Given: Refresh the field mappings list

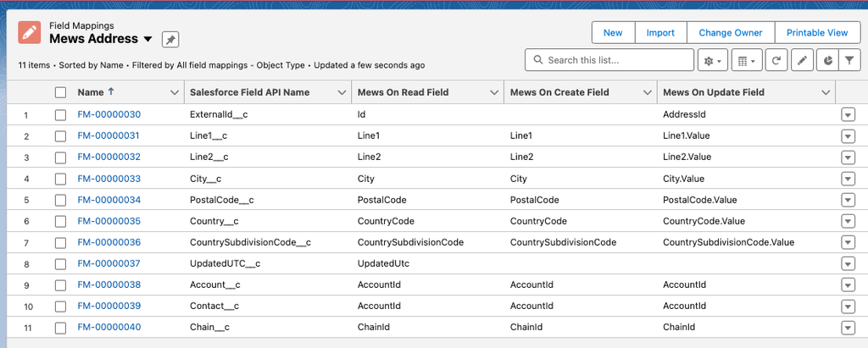Looking at the screenshot, I should (776, 60).
